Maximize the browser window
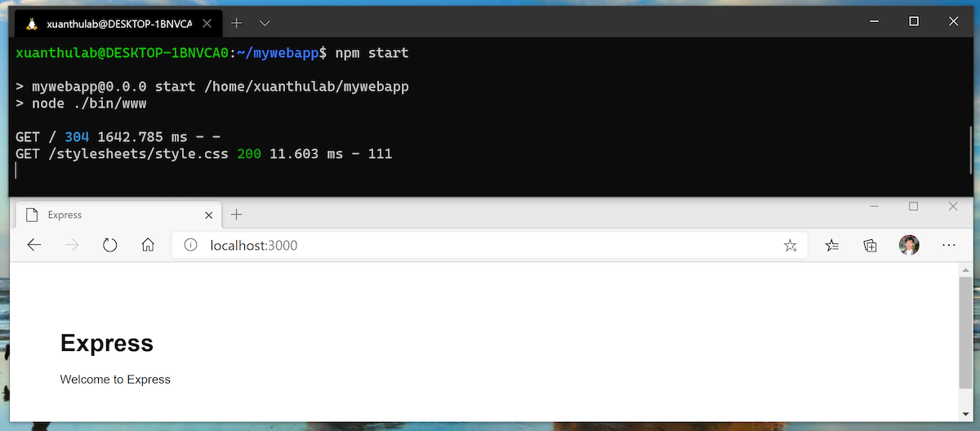 (x=914, y=207)
